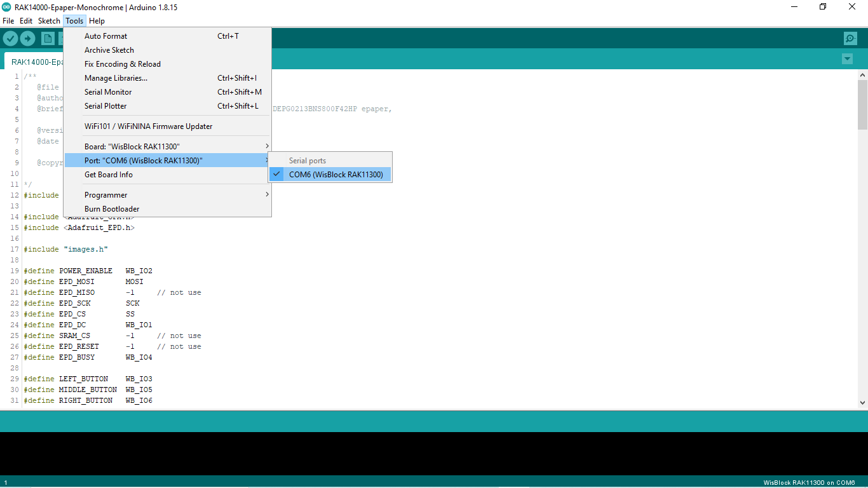
Task: Click the Verify checkmark toolbar icon
Action: click(10, 39)
